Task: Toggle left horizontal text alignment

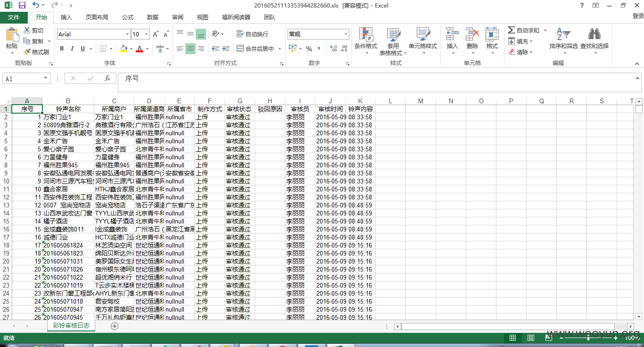Action: [x=180, y=49]
